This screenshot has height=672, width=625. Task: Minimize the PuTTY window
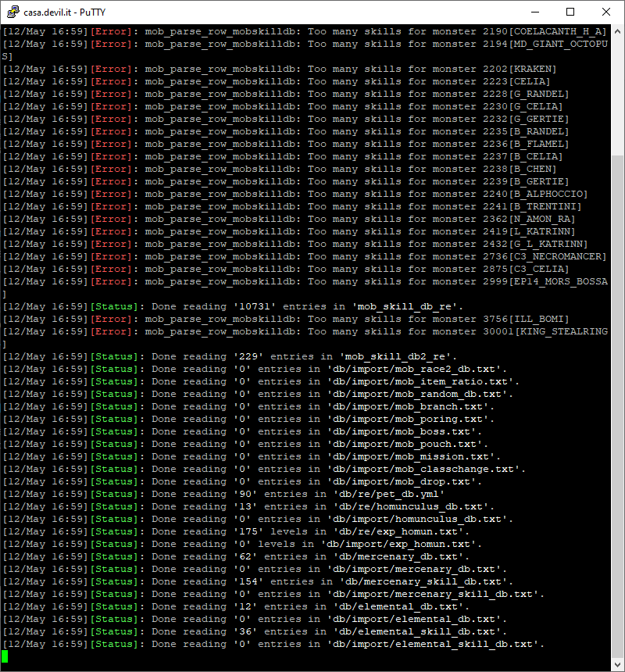click(x=534, y=12)
